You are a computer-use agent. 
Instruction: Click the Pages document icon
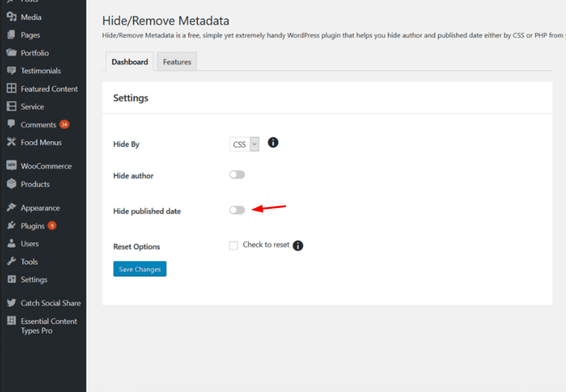point(12,35)
